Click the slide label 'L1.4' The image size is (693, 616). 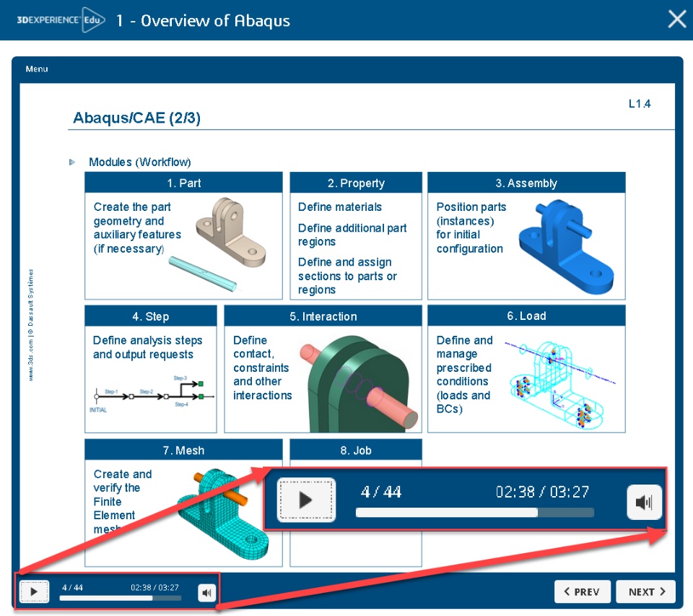pos(640,104)
